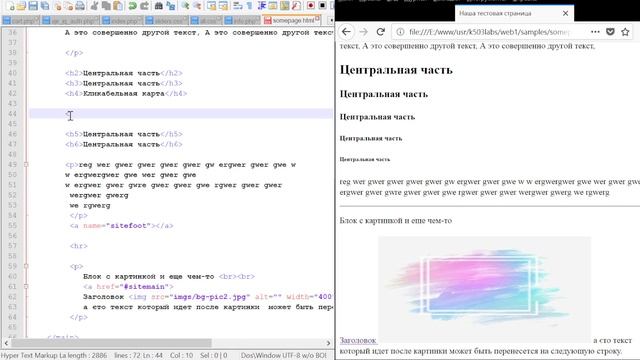Click the '#sitemain' href value in code

tap(144, 287)
